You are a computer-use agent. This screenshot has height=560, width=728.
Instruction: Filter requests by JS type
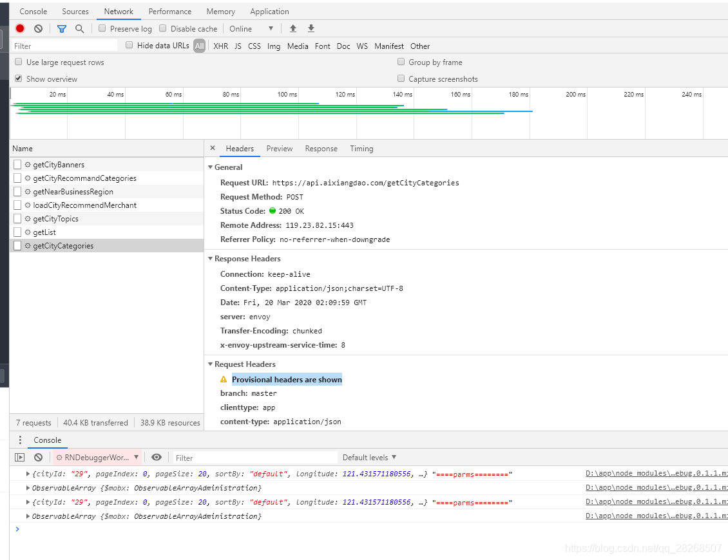pyautogui.click(x=238, y=46)
